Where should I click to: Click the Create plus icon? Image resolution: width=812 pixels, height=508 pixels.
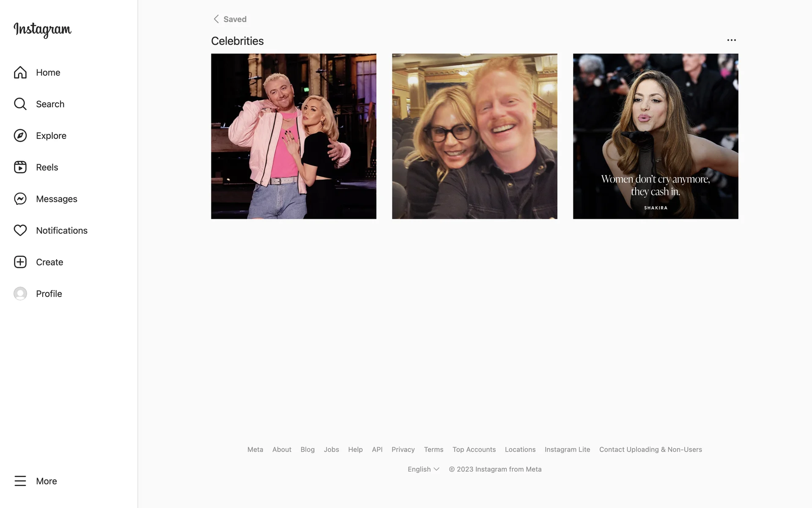coord(20,262)
